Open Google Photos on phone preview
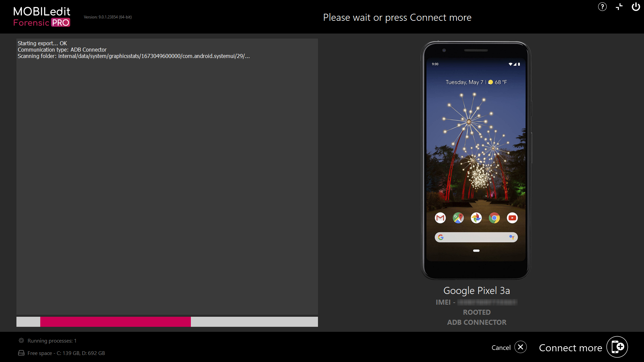The image size is (644, 362). pyautogui.click(x=476, y=218)
